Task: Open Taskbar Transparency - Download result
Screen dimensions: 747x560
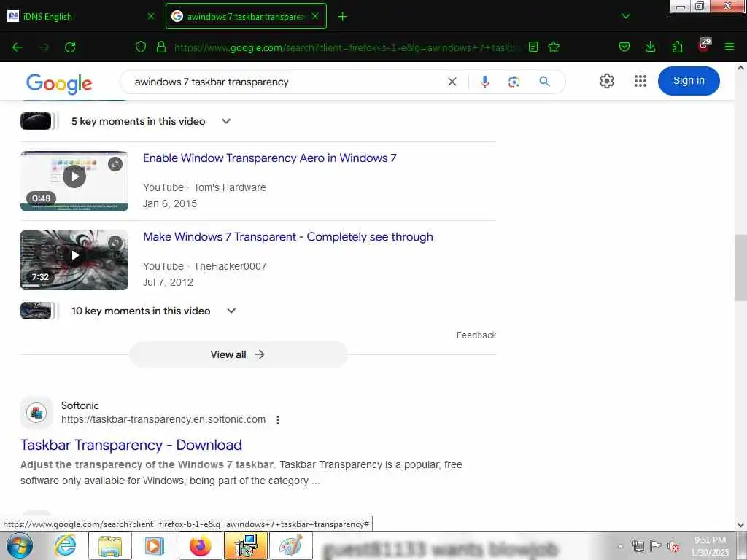Action: click(x=131, y=446)
